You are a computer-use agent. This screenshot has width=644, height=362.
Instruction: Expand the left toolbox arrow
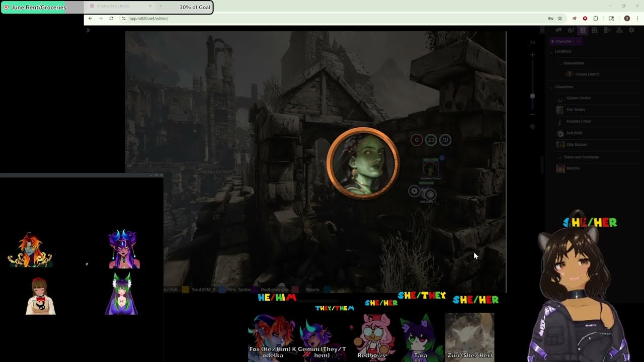[88, 31]
